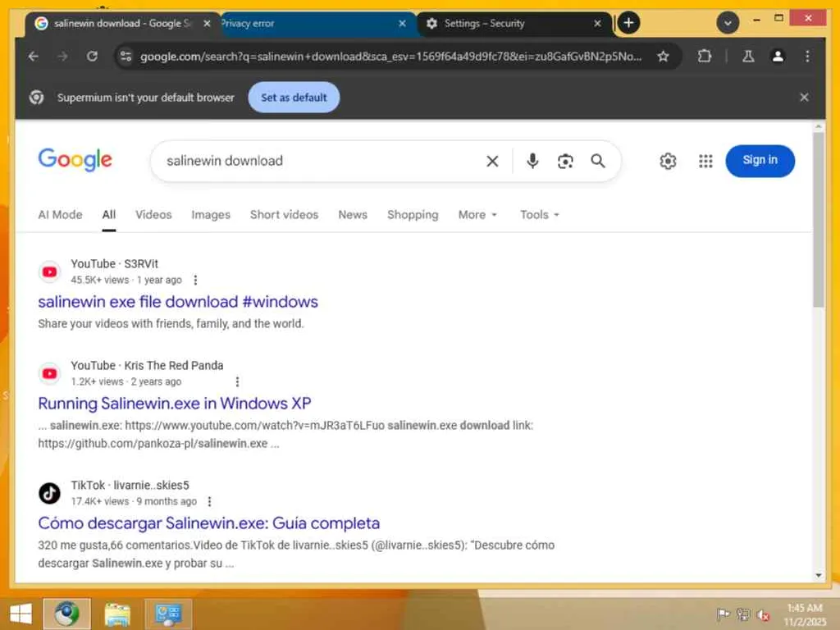Open options for livarnie..skies5 TikTok result
Screen dimensions: 840x630
click(x=209, y=501)
